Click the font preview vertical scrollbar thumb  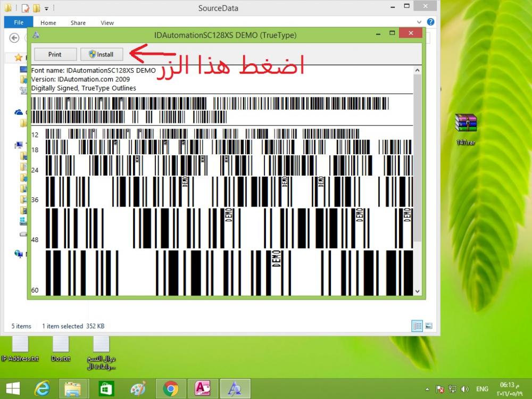pyautogui.click(x=417, y=158)
